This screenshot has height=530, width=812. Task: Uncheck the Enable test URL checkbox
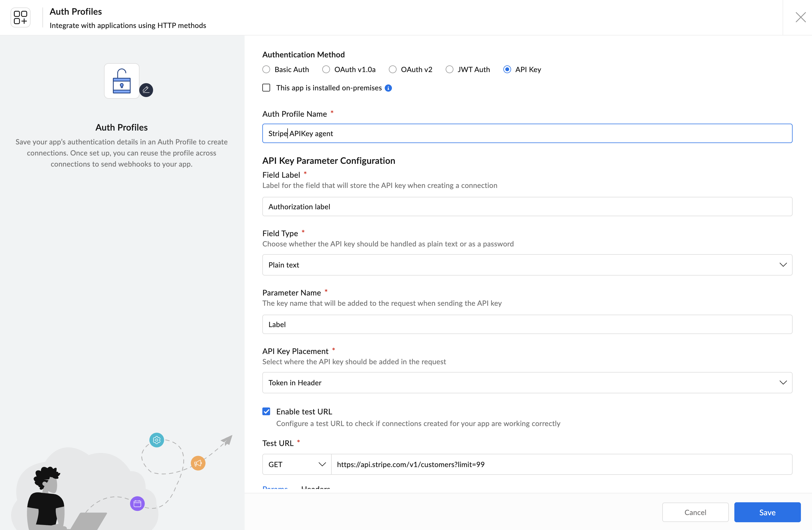(266, 412)
